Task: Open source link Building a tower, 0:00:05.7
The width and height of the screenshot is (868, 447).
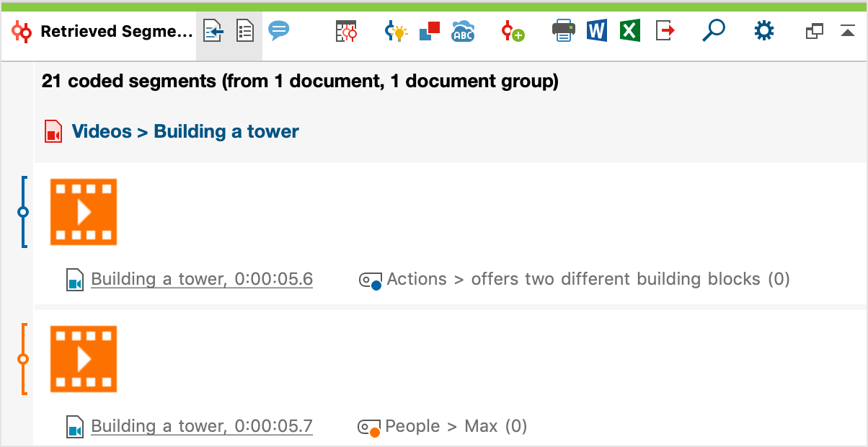Action: [202, 427]
